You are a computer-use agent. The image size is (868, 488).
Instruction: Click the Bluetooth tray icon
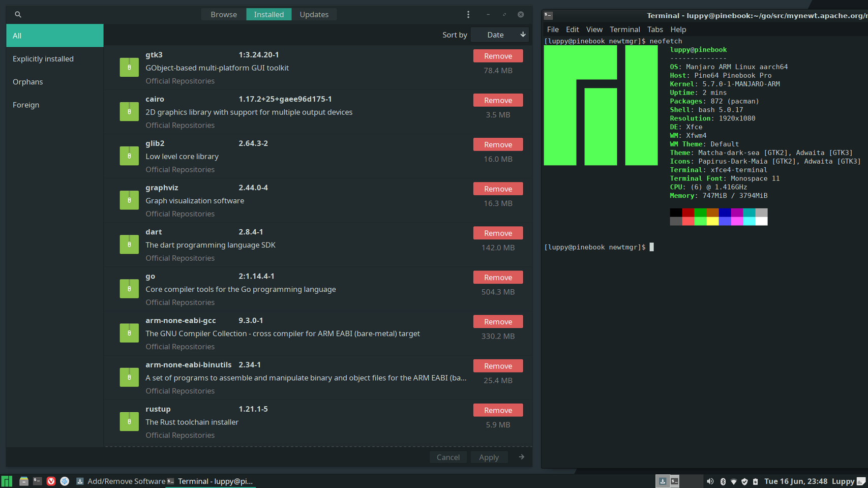[723, 481]
